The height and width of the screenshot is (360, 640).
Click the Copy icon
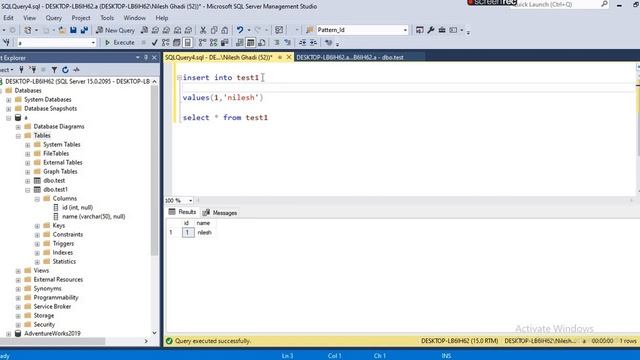tap(214, 30)
